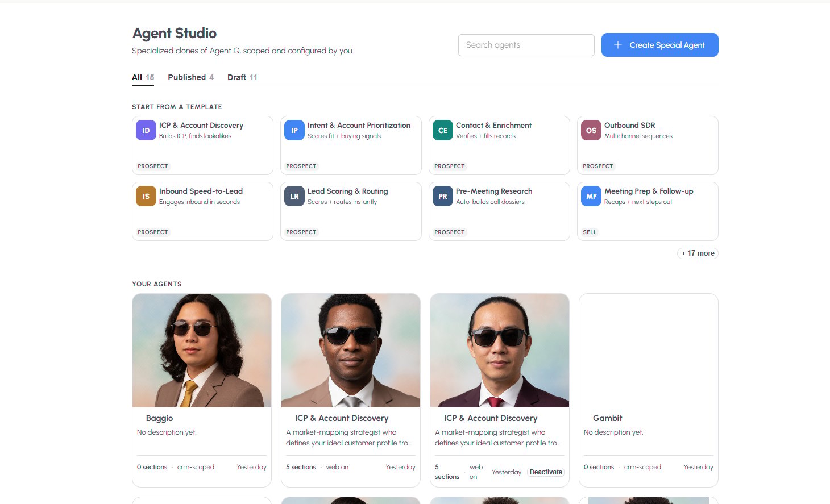This screenshot has width=830, height=504.
Task: Click the 'Scores + routes instantly' subtitle
Action: tap(342, 202)
